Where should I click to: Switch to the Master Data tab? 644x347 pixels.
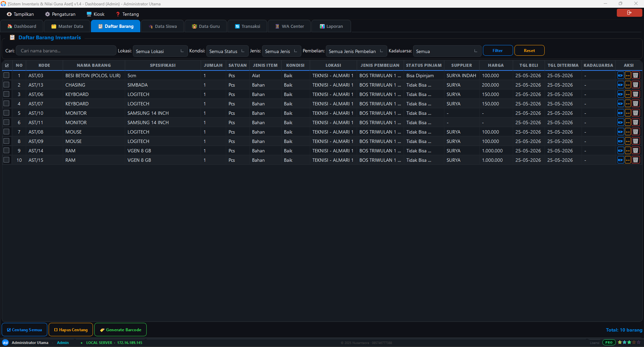pos(67,26)
